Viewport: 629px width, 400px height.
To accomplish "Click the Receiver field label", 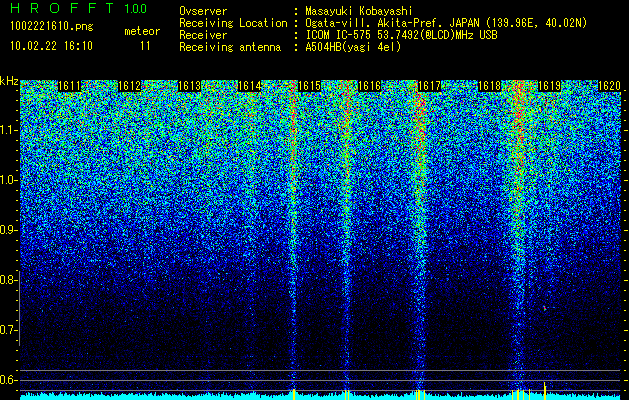I will tap(203, 35).
